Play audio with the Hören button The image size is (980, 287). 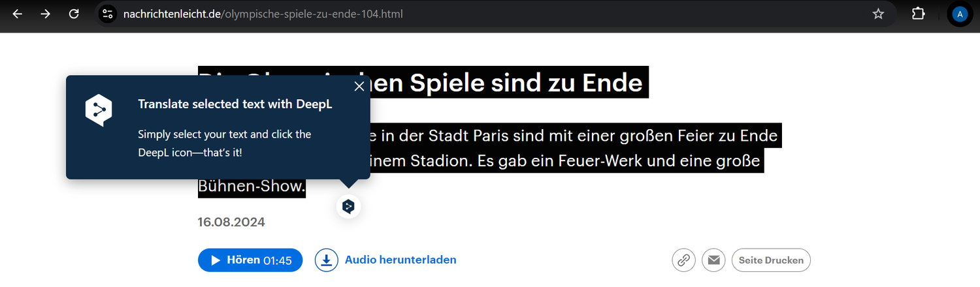pos(250,260)
